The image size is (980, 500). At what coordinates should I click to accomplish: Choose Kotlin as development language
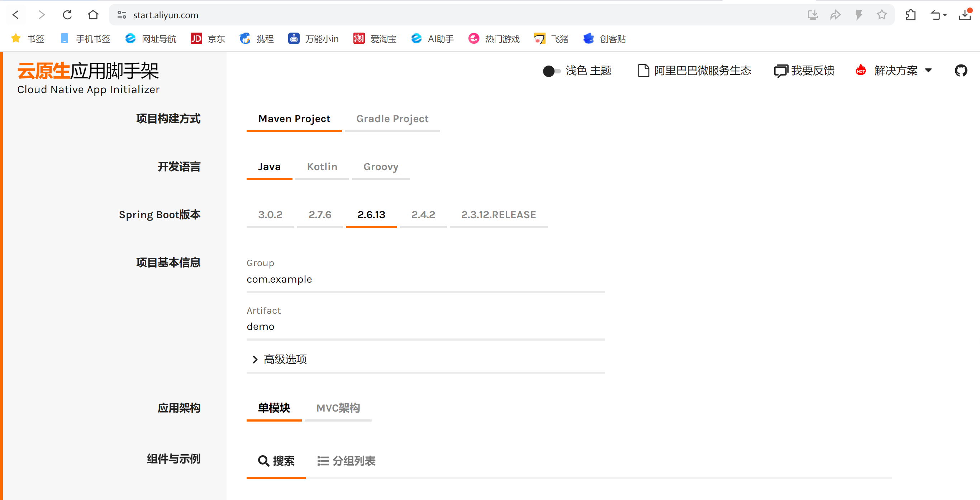point(322,167)
